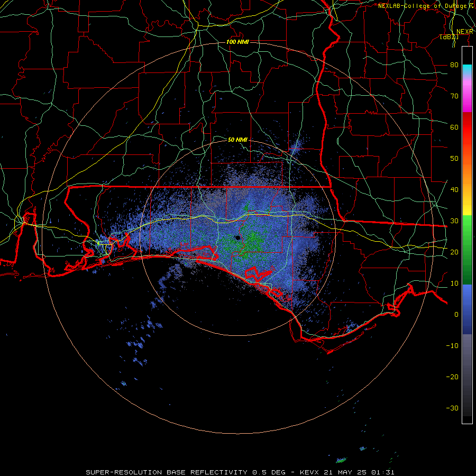Click the yellow segment of the color bar

467,206
